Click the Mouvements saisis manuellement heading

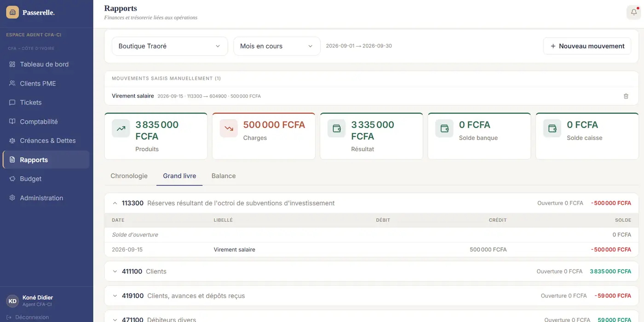click(x=166, y=78)
